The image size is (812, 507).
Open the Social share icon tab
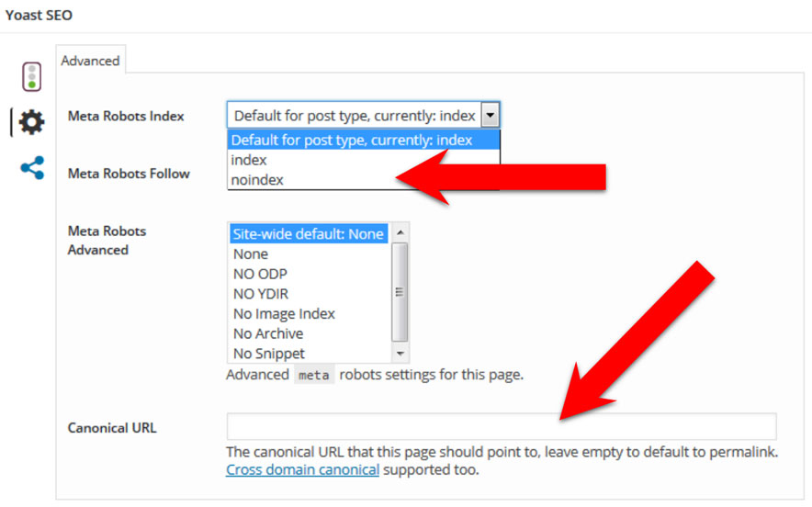coord(32,168)
